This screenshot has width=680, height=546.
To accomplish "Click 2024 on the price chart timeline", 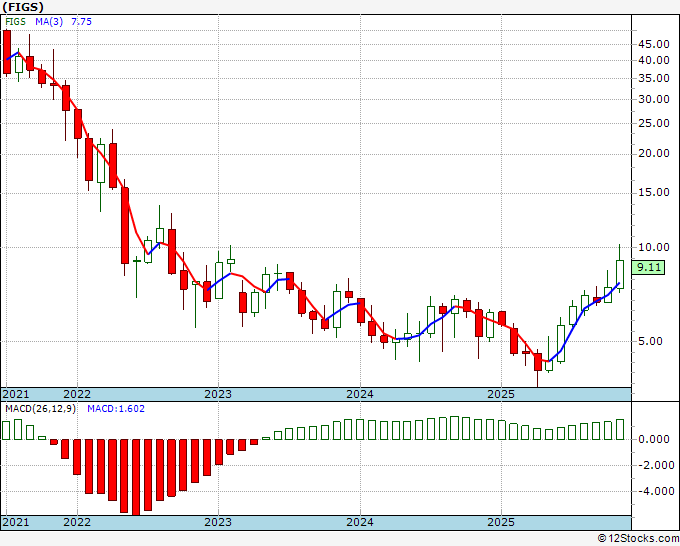I will click(360, 394).
